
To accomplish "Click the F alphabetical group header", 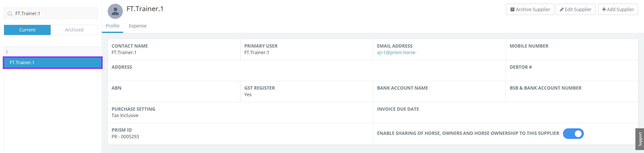I will click(x=7, y=52).
